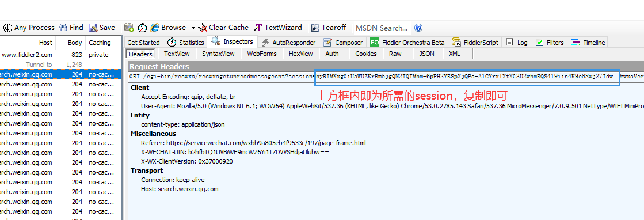Select the Referer servicewechat.com header line
The width and height of the screenshot is (644, 220).
pos(253,143)
